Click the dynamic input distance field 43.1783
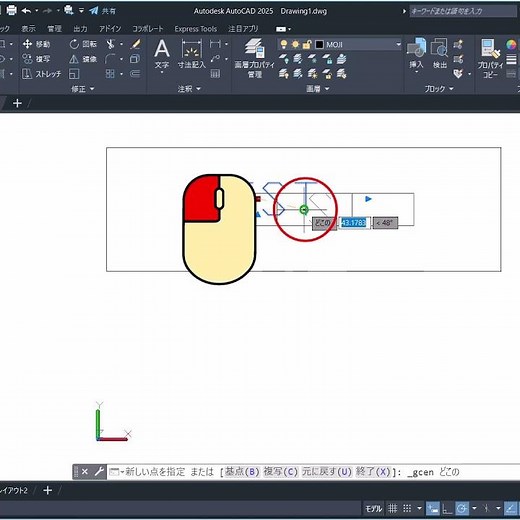The image size is (520, 520). 354,223
